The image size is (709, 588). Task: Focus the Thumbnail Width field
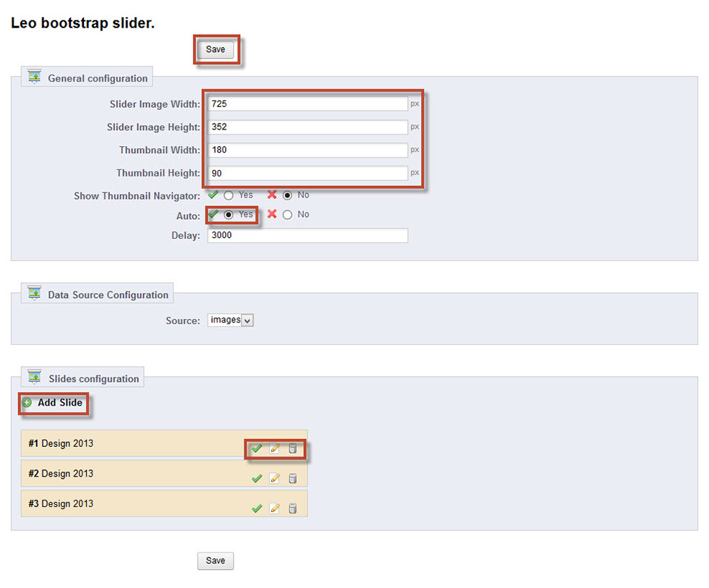[307, 150]
